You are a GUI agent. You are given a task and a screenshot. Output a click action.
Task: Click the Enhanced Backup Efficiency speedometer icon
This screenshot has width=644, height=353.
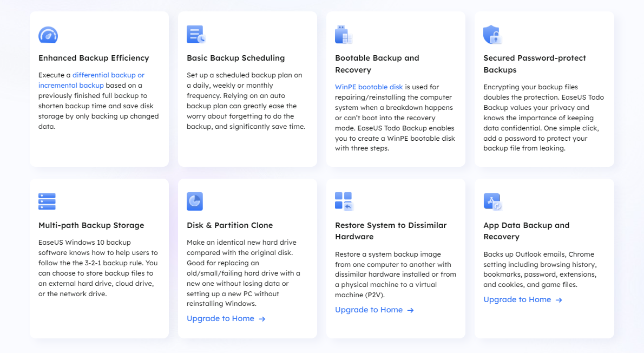click(x=48, y=35)
